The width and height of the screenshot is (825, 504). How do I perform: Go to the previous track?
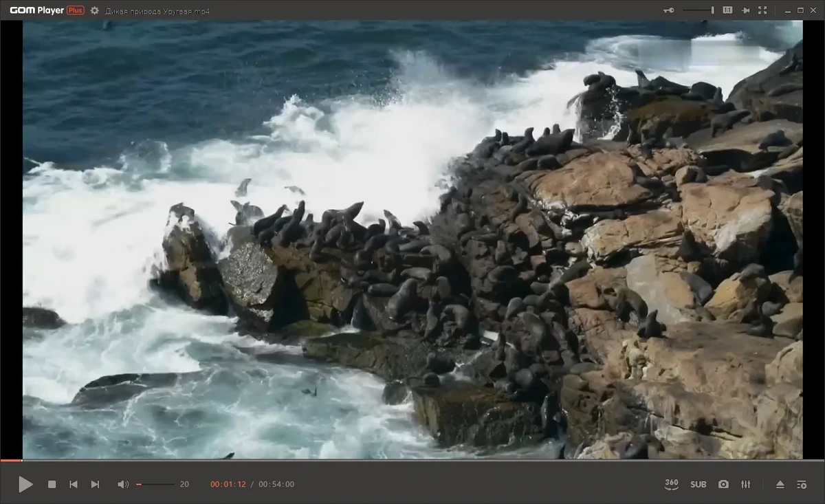pyautogui.click(x=74, y=484)
